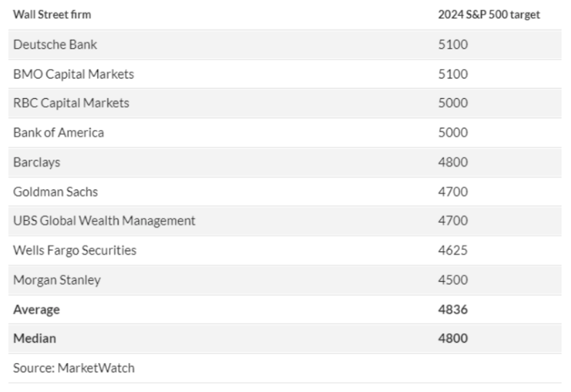Select the Deutsche Bank firm name
The image size is (571, 392).
tap(55, 44)
